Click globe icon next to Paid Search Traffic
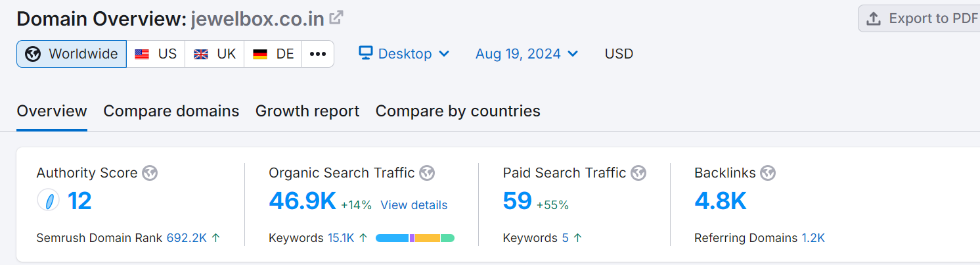The width and height of the screenshot is (980, 265). [x=638, y=173]
